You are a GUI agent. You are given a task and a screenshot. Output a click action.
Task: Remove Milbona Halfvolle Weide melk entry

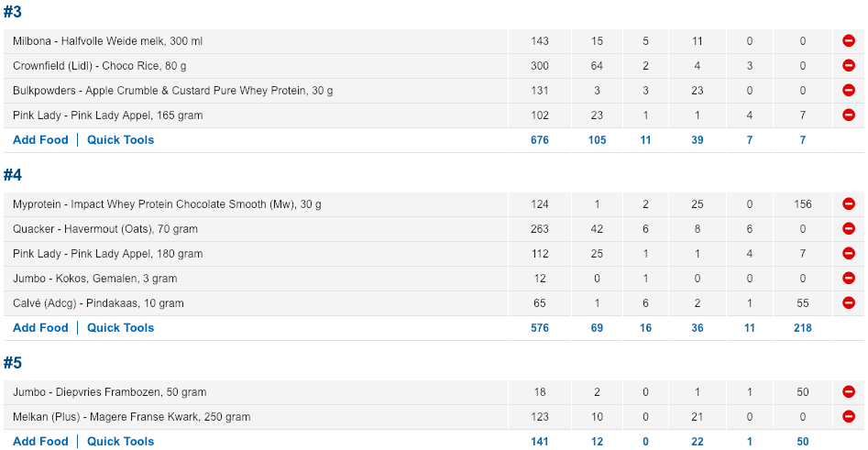point(849,41)
